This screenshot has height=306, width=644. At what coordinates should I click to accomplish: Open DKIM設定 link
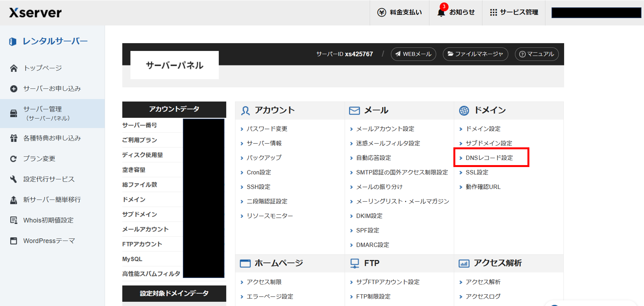tap(369, 216)
